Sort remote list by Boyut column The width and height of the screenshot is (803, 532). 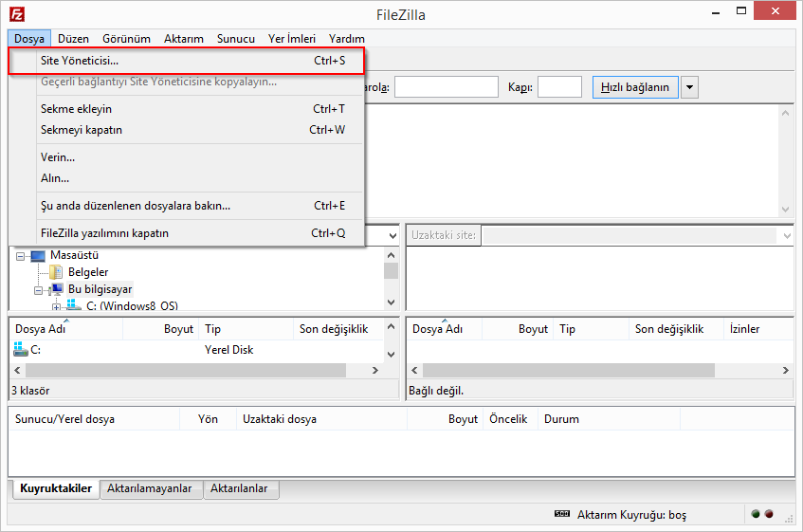(518, 329)
